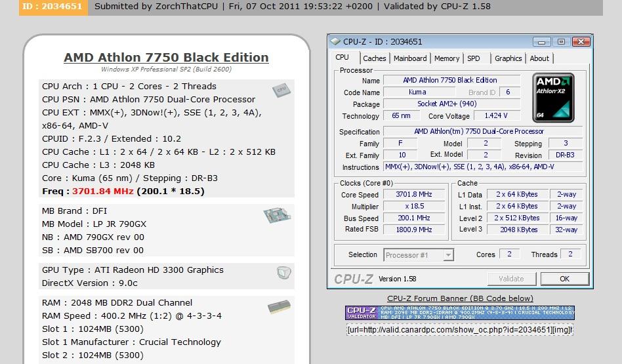Image resolution: width=622 pixels, height=364 pixels.
Task: Minimize the CPU-Z window
Action: [541, 41]
